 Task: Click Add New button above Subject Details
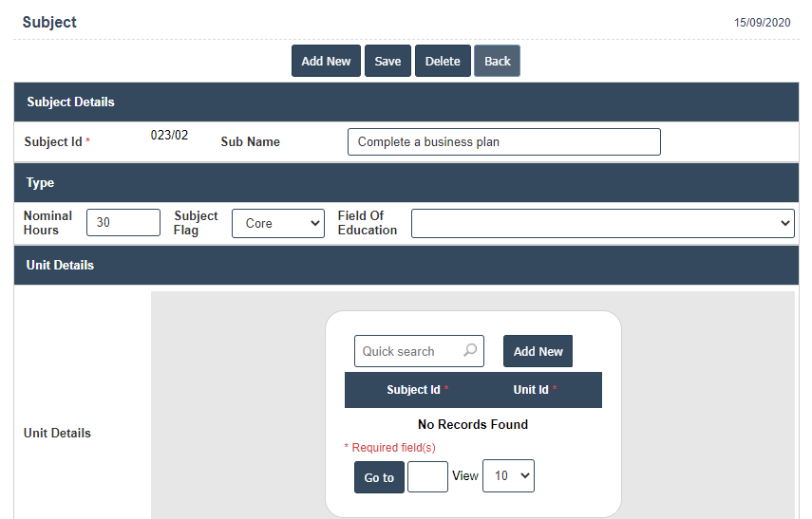pos(326,61)
